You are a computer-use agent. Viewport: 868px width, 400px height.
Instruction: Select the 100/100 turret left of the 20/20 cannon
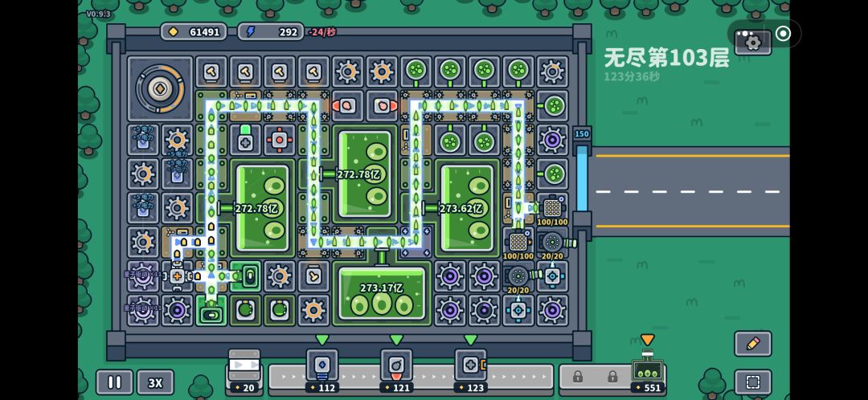click(x=518, y=242)
